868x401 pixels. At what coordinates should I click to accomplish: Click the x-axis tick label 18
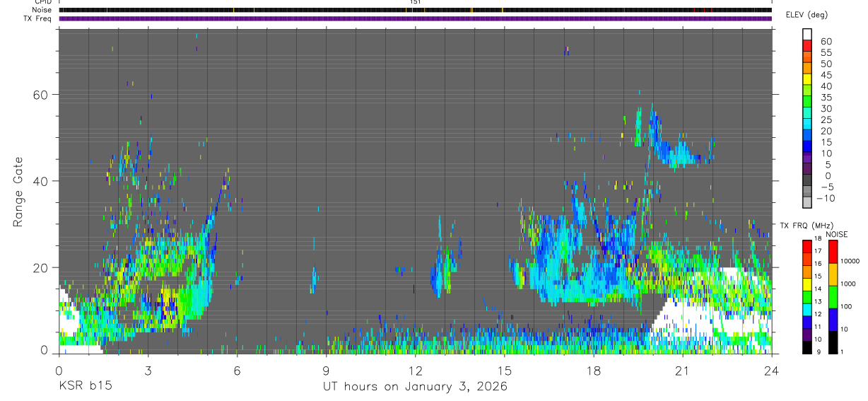(x=593, y=371)
